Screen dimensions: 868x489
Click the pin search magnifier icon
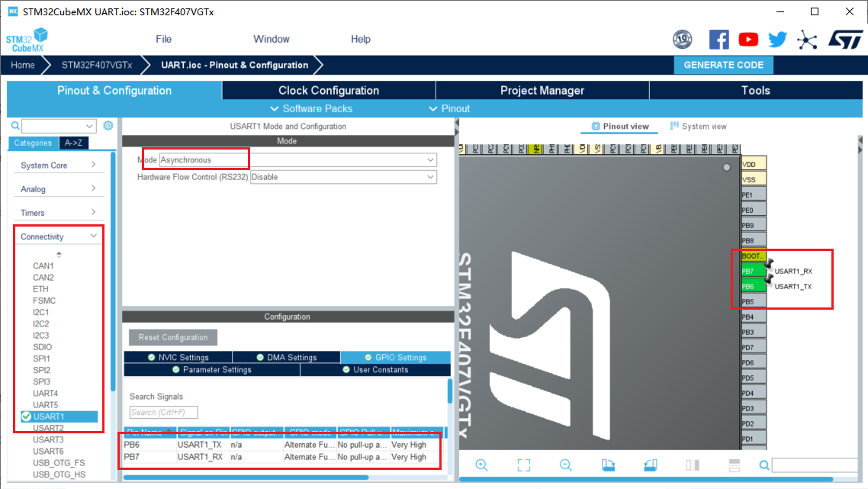pyautogui.click(x=764, y=465)
